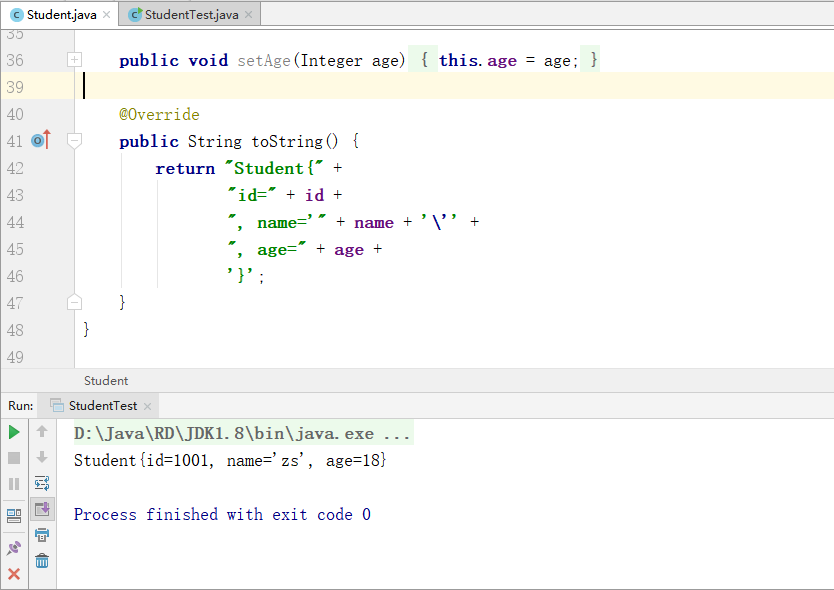The width and height of the screenshot is (834, 590).
Task: Close the StudentTest run tab
Action: click(147, 406)
